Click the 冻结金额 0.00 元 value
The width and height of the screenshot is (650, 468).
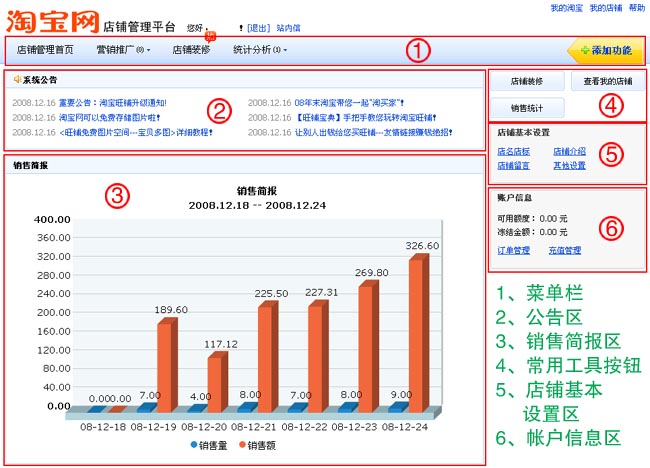coord(553,232)
